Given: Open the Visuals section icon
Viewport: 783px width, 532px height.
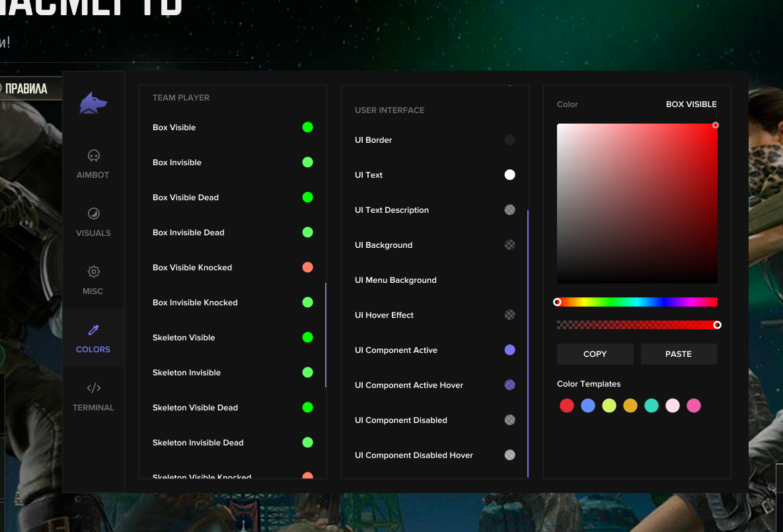Looking at the screenshot, I should (x=93, y=213).
